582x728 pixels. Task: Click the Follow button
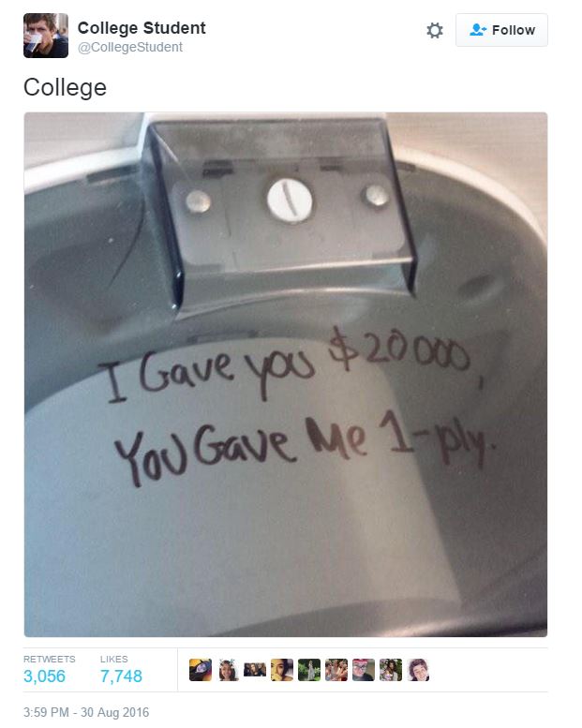[x=501, y=30]
